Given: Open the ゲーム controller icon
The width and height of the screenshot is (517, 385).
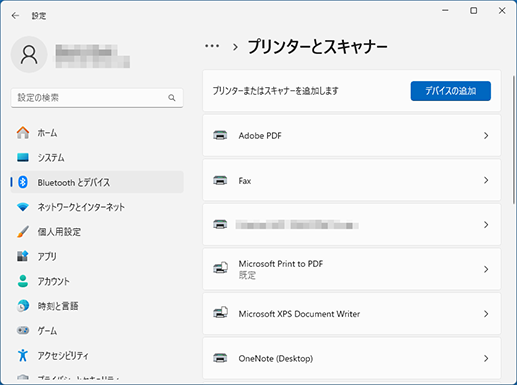Looking at the screenshot, I should [x=23, y=330].
